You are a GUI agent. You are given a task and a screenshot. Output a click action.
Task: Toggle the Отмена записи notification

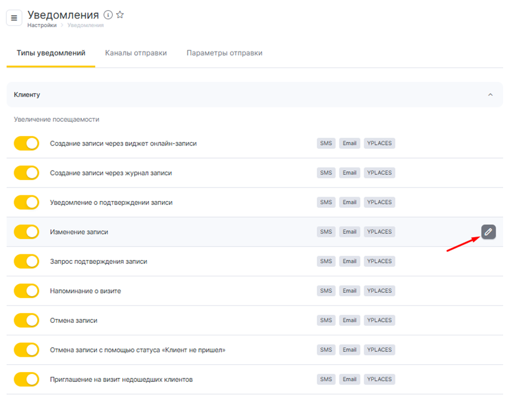coord(26,320)
